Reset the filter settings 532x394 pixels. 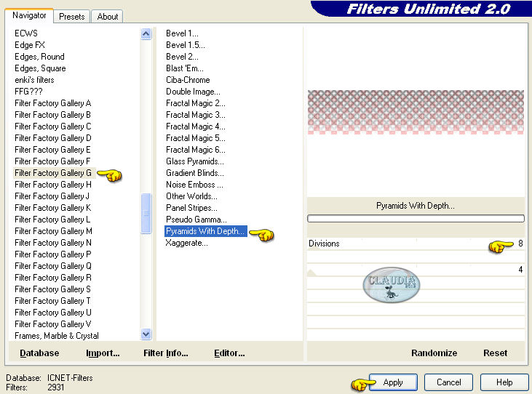point(495,353)
